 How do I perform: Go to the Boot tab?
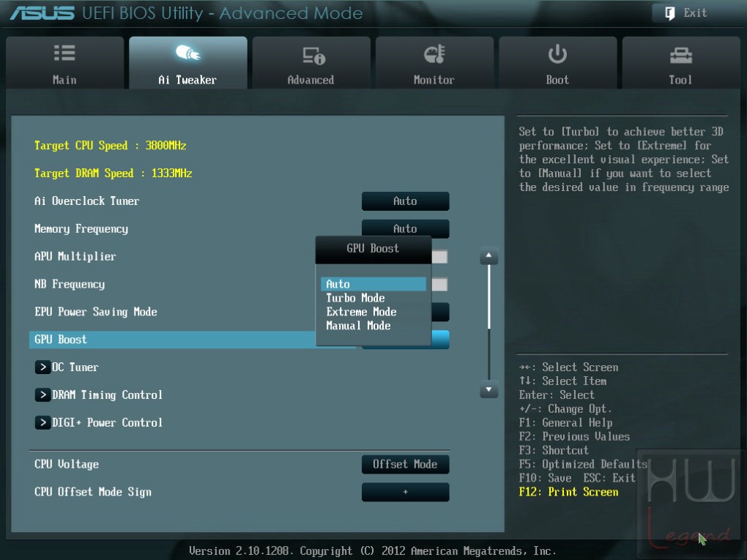[557, 62]
